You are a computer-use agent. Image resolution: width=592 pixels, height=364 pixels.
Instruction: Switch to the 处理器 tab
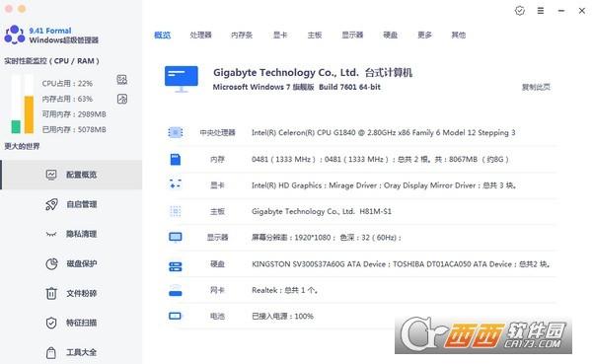click(200, 36)
